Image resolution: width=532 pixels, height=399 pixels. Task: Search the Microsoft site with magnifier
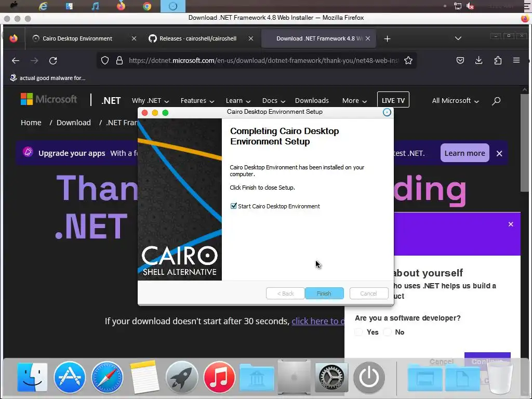496,101
